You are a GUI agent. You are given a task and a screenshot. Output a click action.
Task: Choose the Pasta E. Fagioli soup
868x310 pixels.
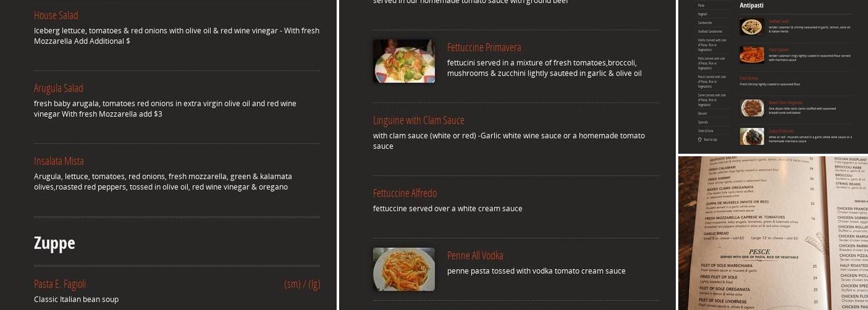pyautogui.click(x=60, y=284)
